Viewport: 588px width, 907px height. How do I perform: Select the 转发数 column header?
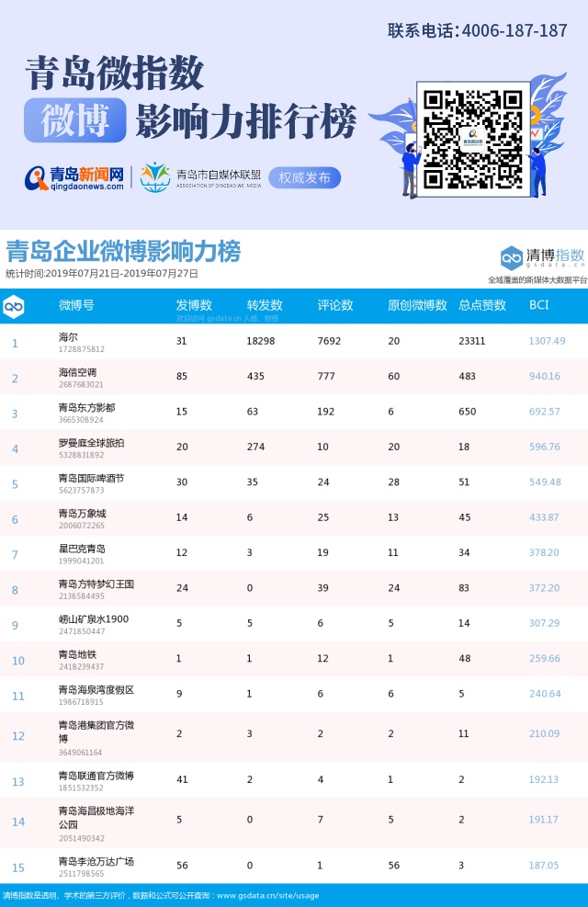click(x=265, y=305)
